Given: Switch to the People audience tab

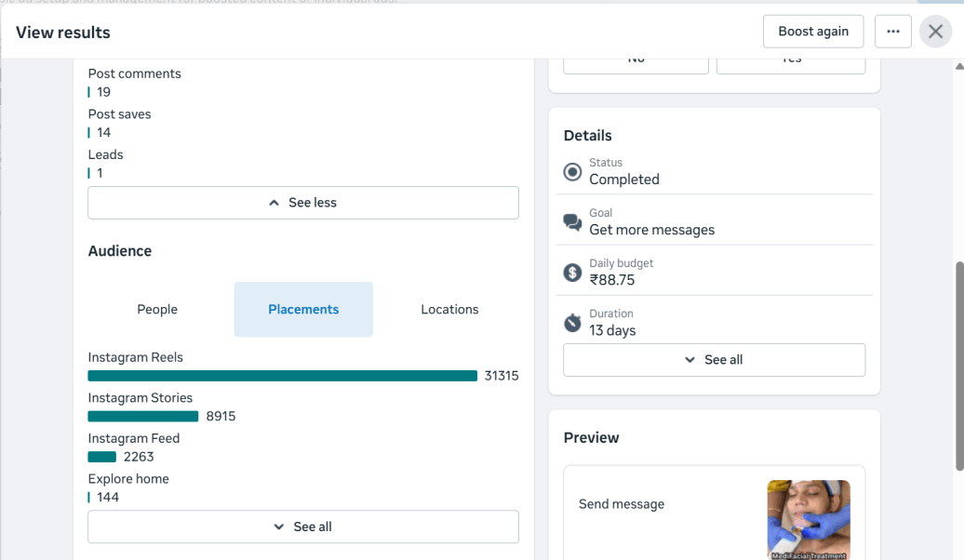Looking at the screenshot, I should pyautogui.click(x=157, y=309).
